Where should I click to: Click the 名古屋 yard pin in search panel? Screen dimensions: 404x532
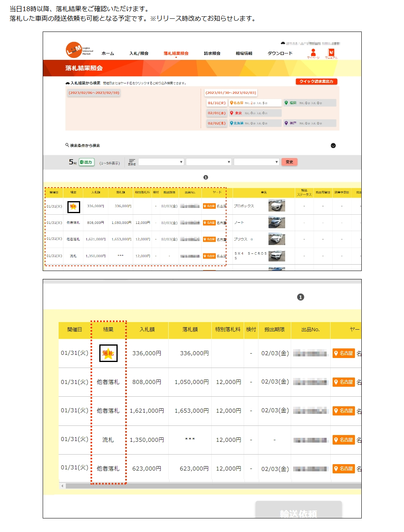[236, 103]
